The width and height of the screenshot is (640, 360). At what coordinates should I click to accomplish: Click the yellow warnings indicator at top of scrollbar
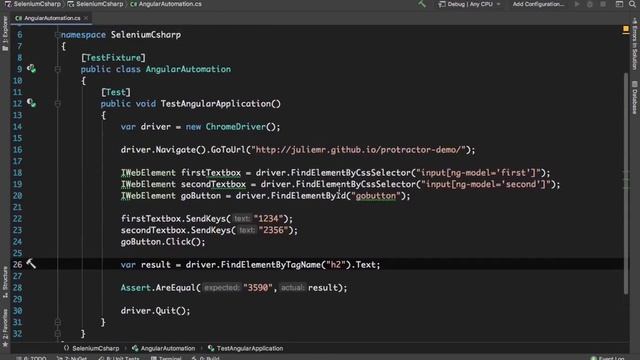point(626,29)
